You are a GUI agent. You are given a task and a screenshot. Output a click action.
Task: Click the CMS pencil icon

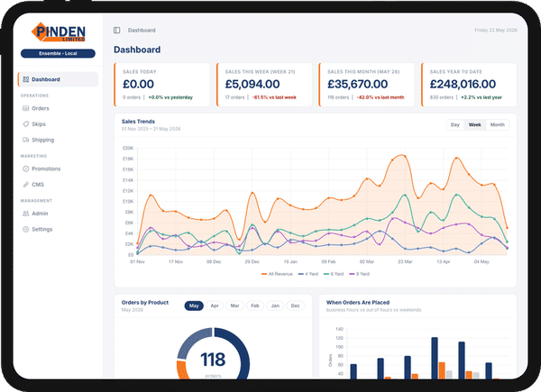point(26,185)
